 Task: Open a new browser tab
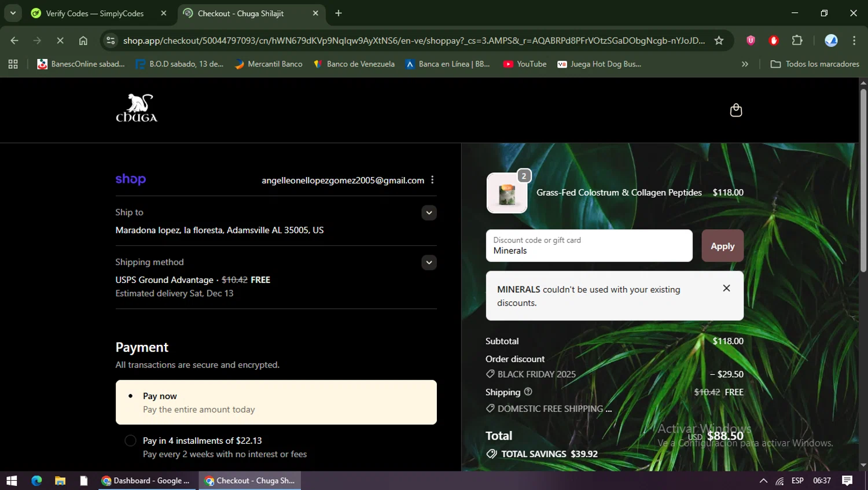click(x=339, y=13)
